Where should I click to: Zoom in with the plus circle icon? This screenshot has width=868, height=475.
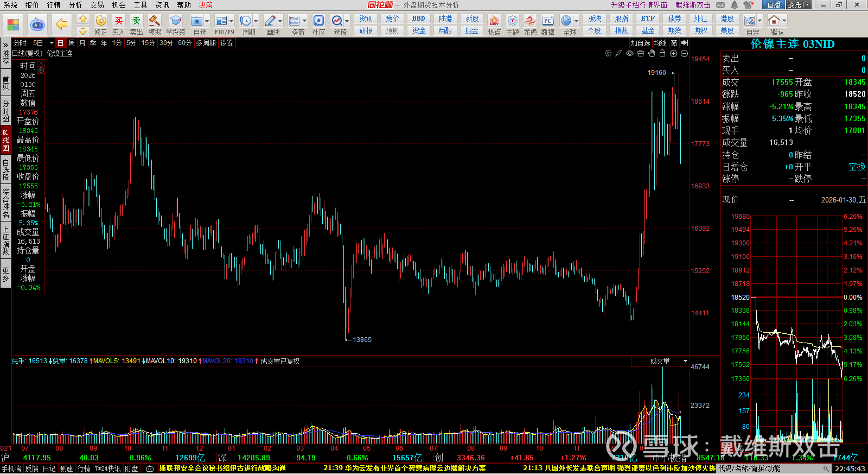(673, 53)
